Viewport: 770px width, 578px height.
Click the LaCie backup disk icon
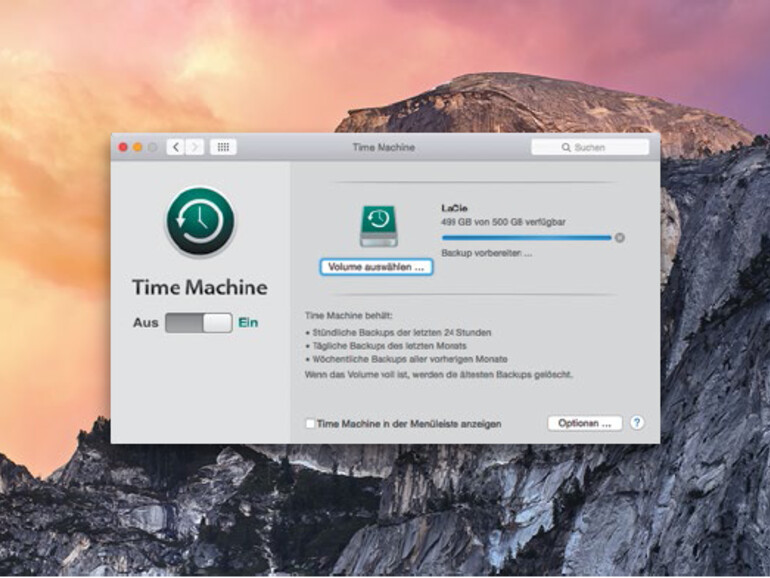tap(379, 226)
